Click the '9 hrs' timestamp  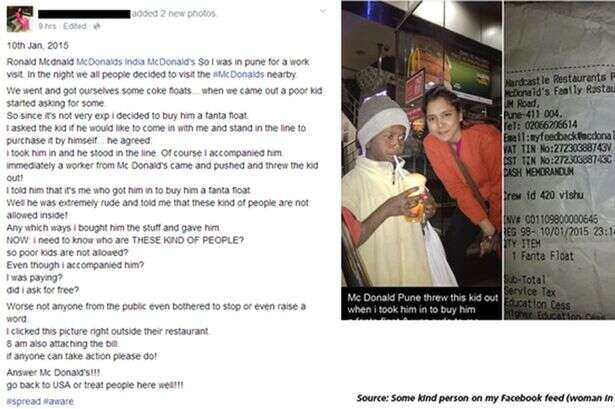click(47, 26)
